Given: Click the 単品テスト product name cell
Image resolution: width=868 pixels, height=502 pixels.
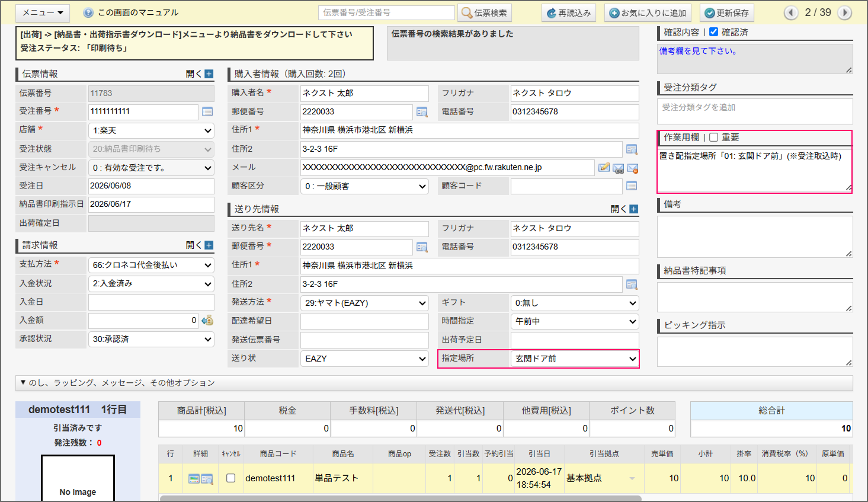Looking at the screenshot, I should coord(342,478).
